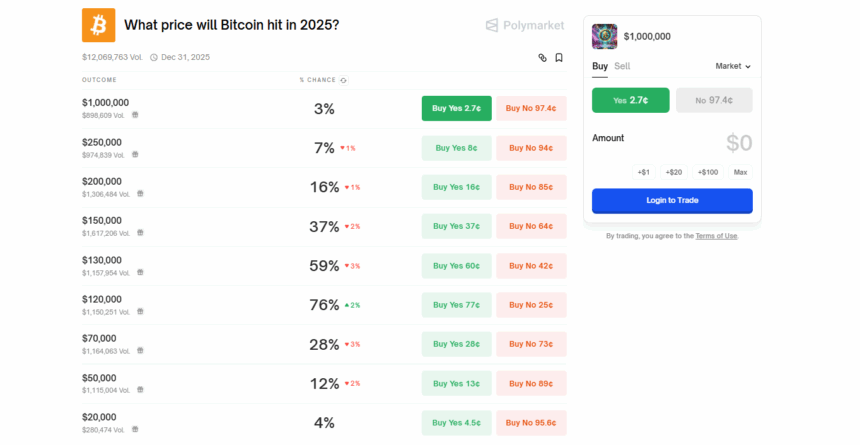Viewport: 860px width, 445px height.
Task: Select the Yes 2.7¢ option in trade panel
Action: [631, 100]
